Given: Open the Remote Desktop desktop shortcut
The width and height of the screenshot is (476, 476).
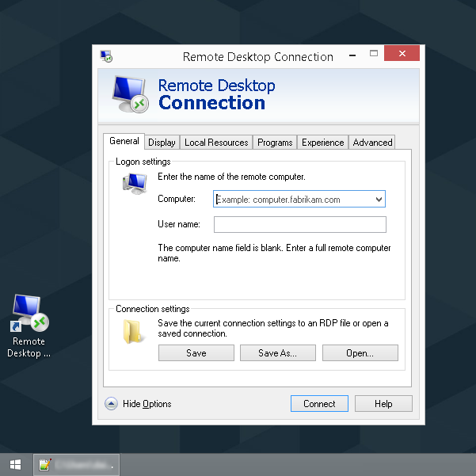Looking at the screenshot, I should coord(29,326).
